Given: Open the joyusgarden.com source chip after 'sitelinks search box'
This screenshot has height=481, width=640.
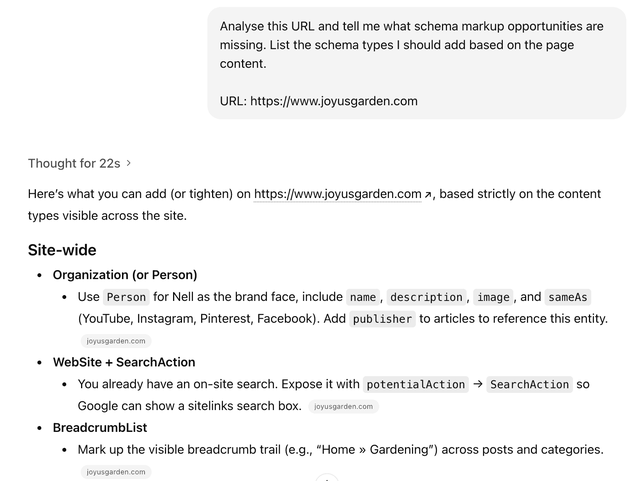Looking at the screenshot, I should click(x=344, y=406).
